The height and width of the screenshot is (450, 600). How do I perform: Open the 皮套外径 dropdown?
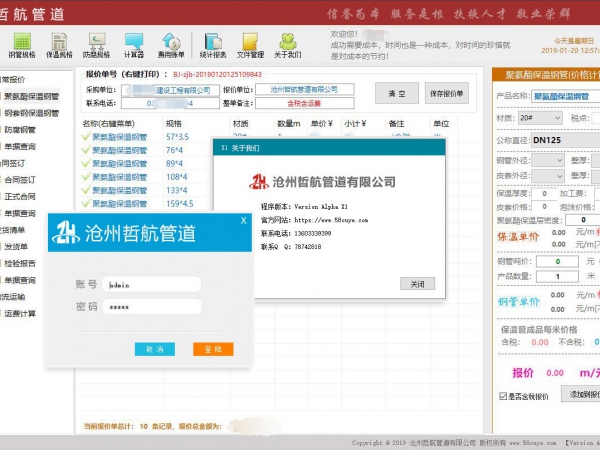pos(548,176)
